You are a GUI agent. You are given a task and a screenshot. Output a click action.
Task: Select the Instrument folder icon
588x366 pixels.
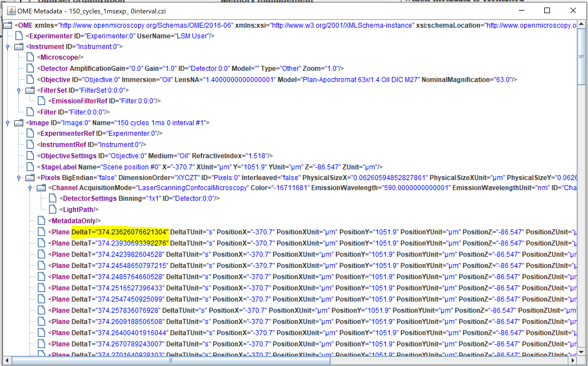click(x=19, y=46)
